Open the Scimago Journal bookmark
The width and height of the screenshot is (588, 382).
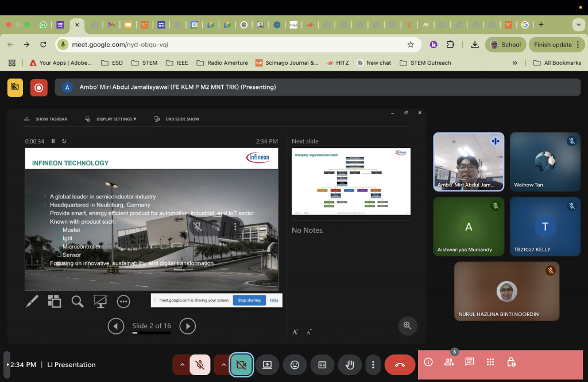[287, 63]
